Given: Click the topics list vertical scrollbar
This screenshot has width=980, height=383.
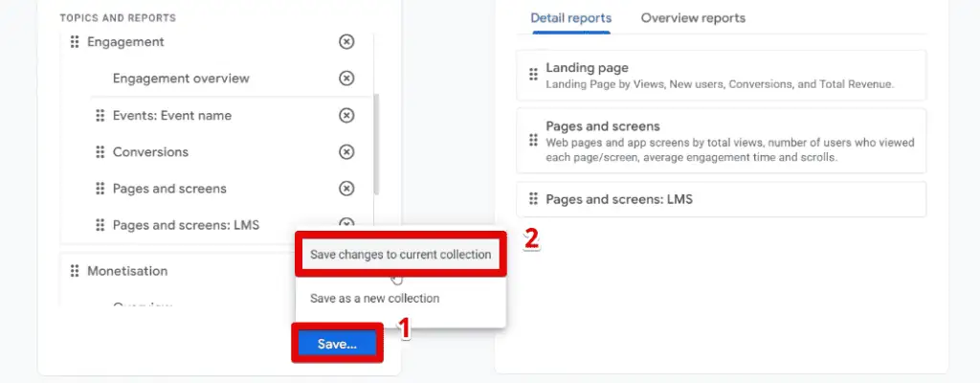Looking at the screenshot, I should click(x=376, y=144).
